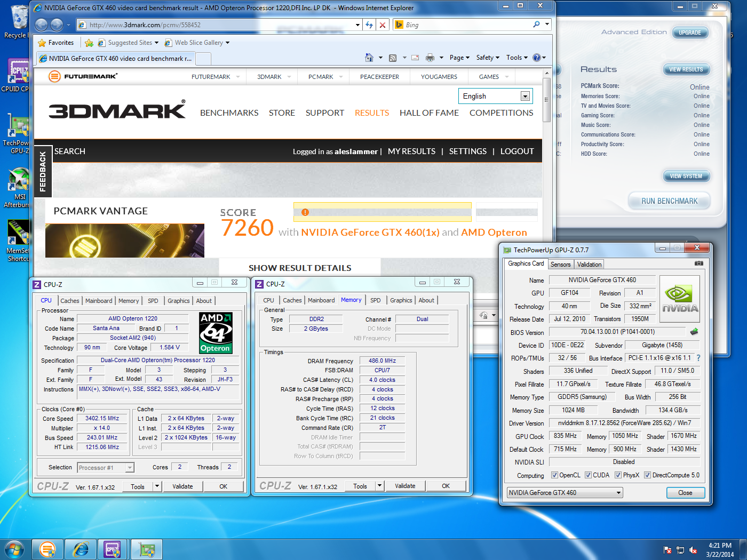Click the IE Help question mark icon
This screenshot has width=747, height=560.
tap(537, 58)
